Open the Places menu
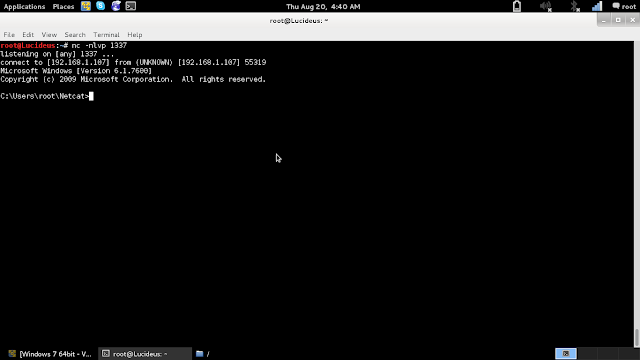The height and width of the screenshot is (360, 640). pos(63,7)
